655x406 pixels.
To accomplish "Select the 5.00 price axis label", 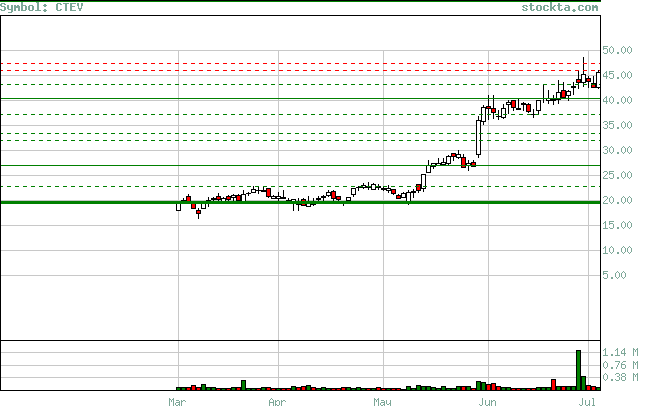I will 614,275.
